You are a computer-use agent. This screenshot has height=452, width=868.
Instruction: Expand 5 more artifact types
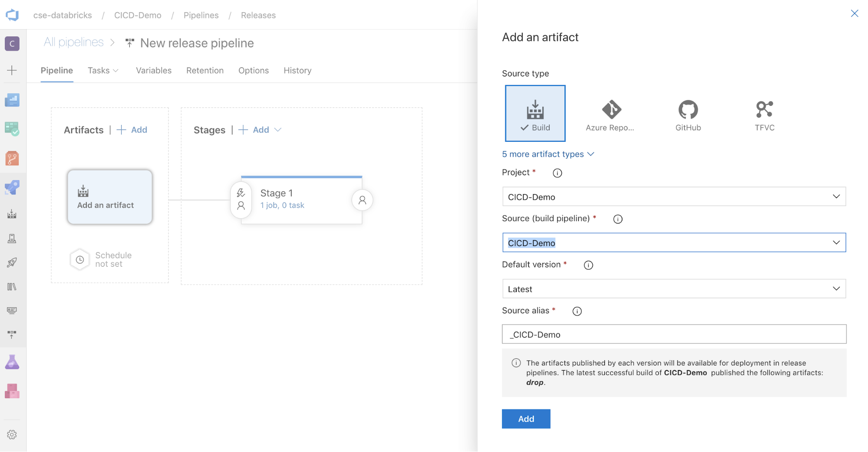coord(548,154)
